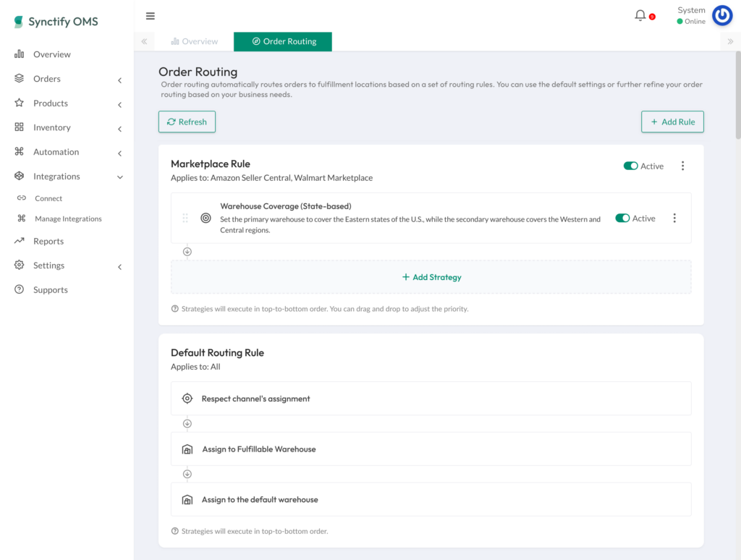The height and width of the screenshot is (560, 741).
Task: Open Manage Integrations submenu item
Action: pos(68,219)
